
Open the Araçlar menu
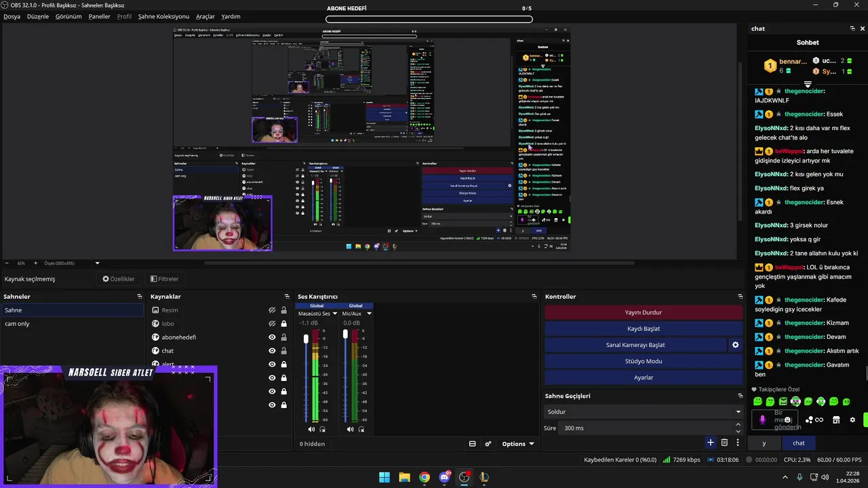[205, 16]
